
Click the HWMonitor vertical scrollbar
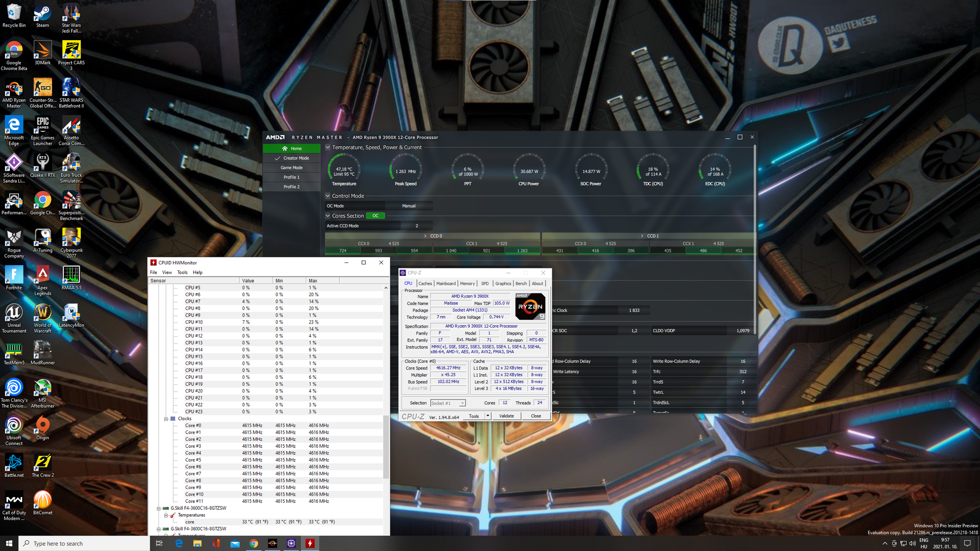386,446
